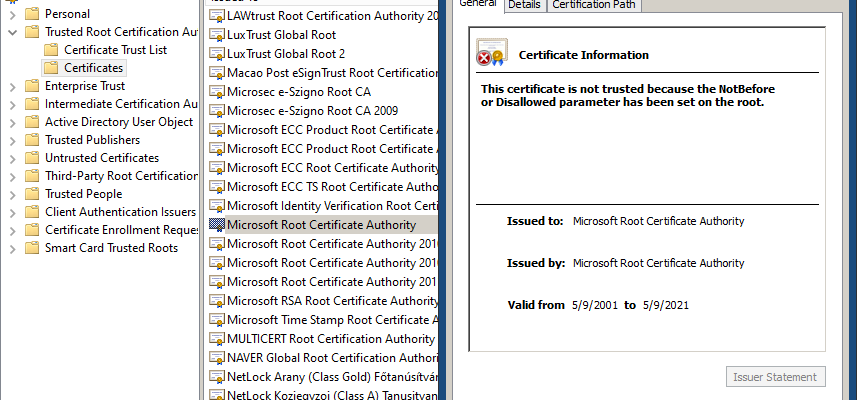Click the LuxTrust Global Root 2 certificate icon

[x=217, y=54]
